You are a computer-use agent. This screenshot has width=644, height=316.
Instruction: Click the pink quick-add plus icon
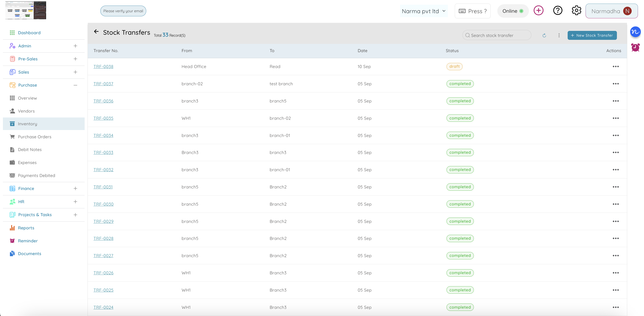pyautogui.click(x=538, y=11)
